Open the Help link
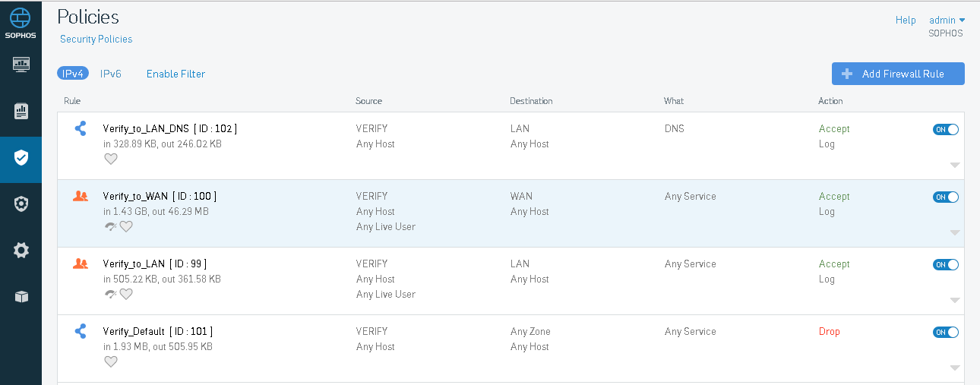Viewport: 980px width, 385px height. coord(906,20)
